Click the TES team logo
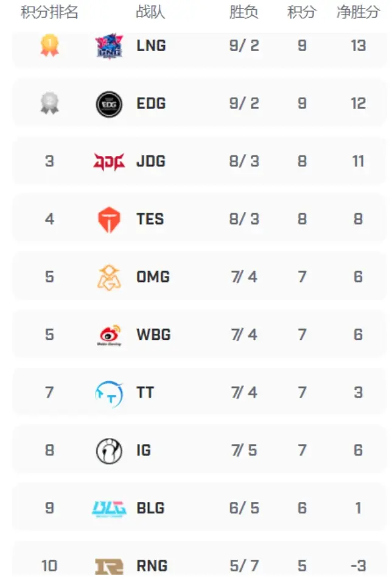Image resolution: width=392 pixels, height=583 pixels. pos(110,219)
